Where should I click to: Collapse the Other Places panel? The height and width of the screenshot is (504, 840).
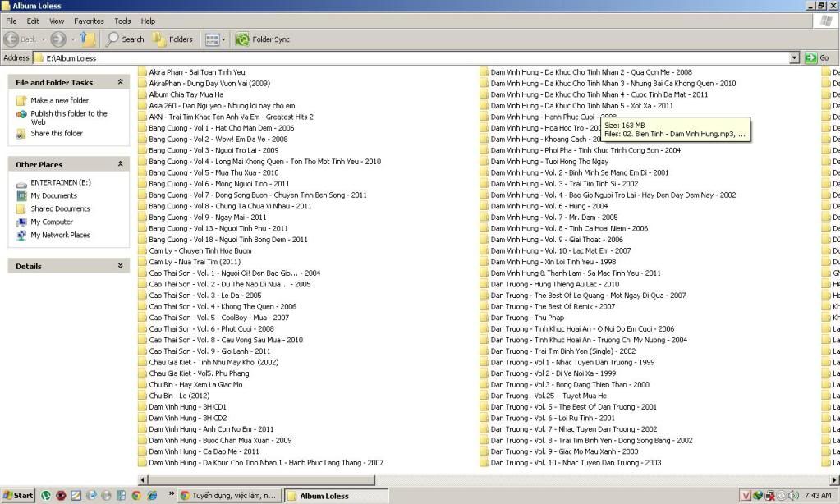click(120, 164)
